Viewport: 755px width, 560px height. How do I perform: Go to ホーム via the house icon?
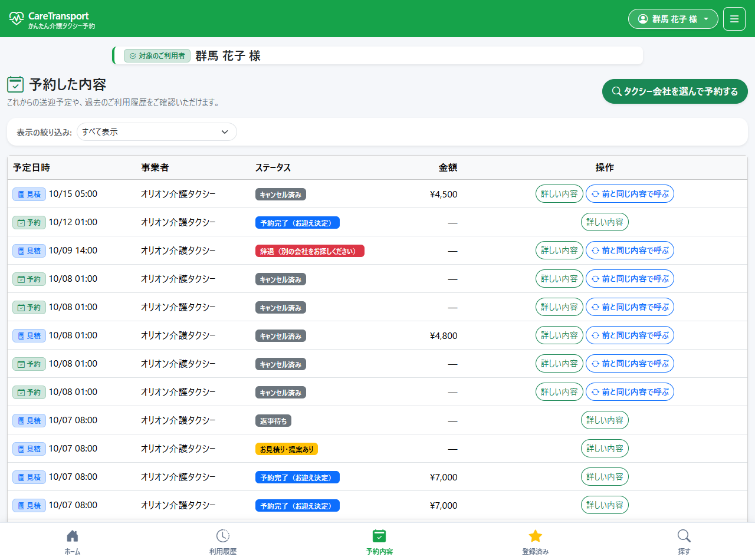tap(73, 536)
